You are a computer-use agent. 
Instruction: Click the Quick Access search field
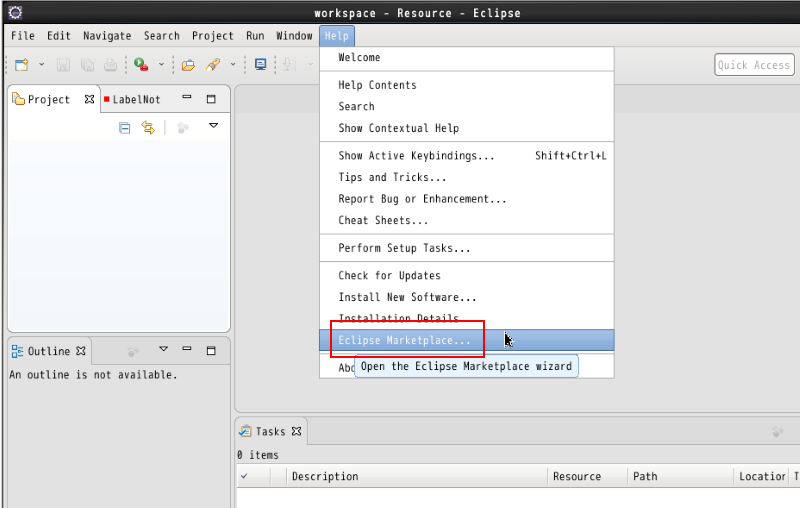(754, 65)
